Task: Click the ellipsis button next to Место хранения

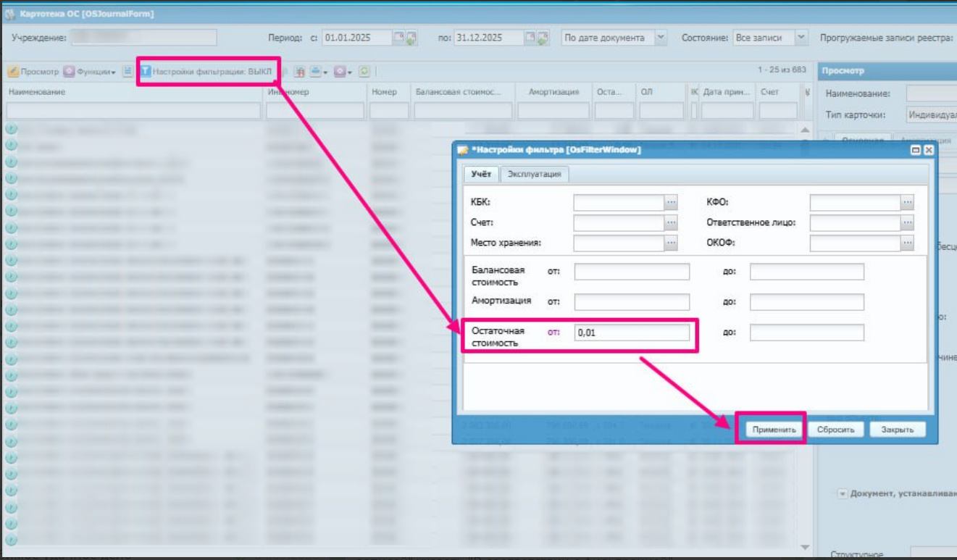Action: [x=671, y=243]
